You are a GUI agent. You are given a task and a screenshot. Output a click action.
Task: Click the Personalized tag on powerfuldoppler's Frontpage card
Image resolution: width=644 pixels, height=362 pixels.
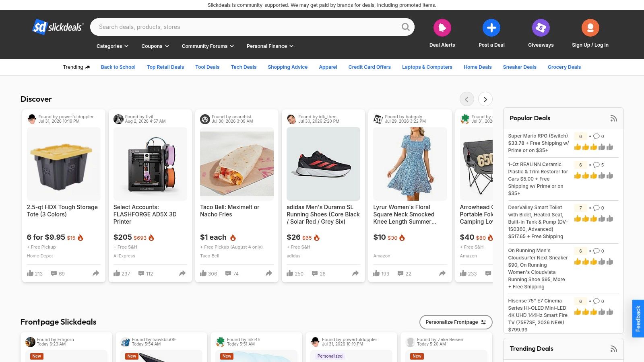coord(330,356)
